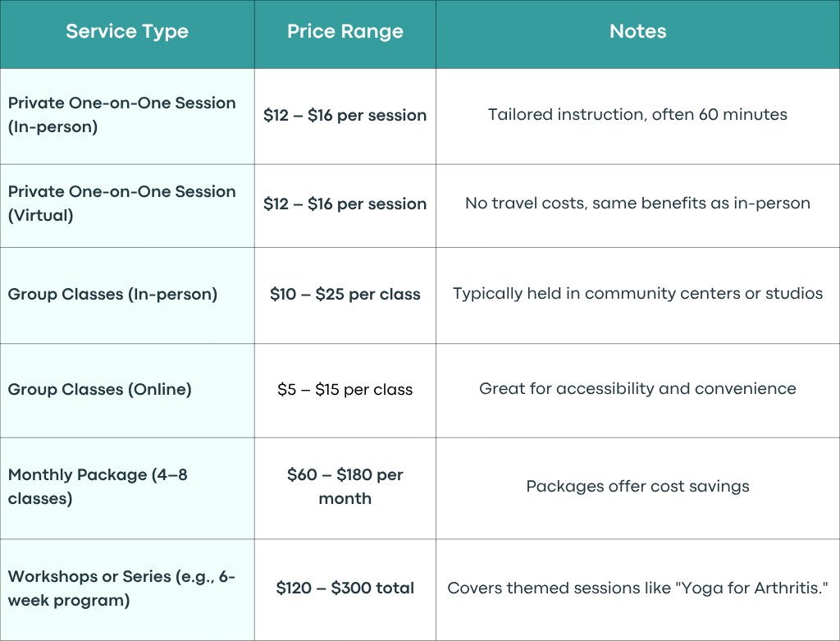Select the Group Classes (Online) cell
This screenshot has height=641, width=840.
pos(127,390)
